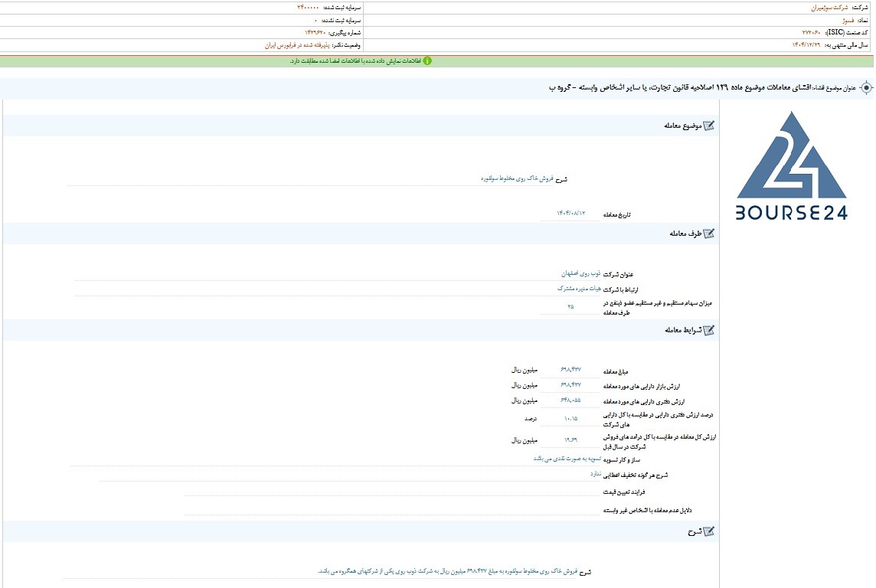Click the counterparty name 'ذوب روی اصفهان'

tap(581, 273)
